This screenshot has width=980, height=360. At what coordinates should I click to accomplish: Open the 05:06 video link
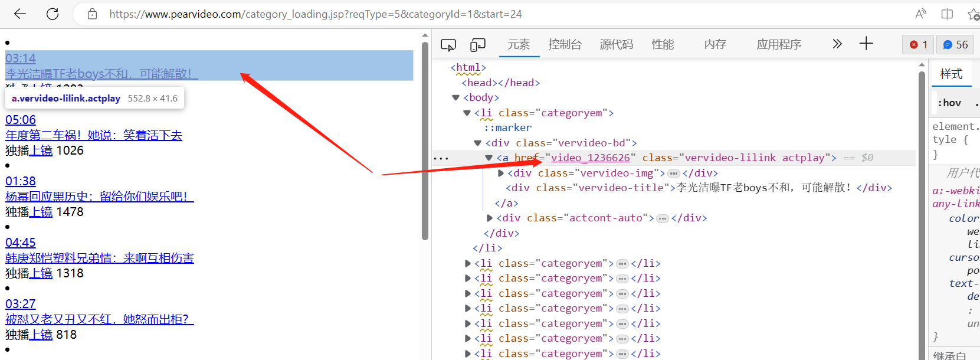click(21, 120)
